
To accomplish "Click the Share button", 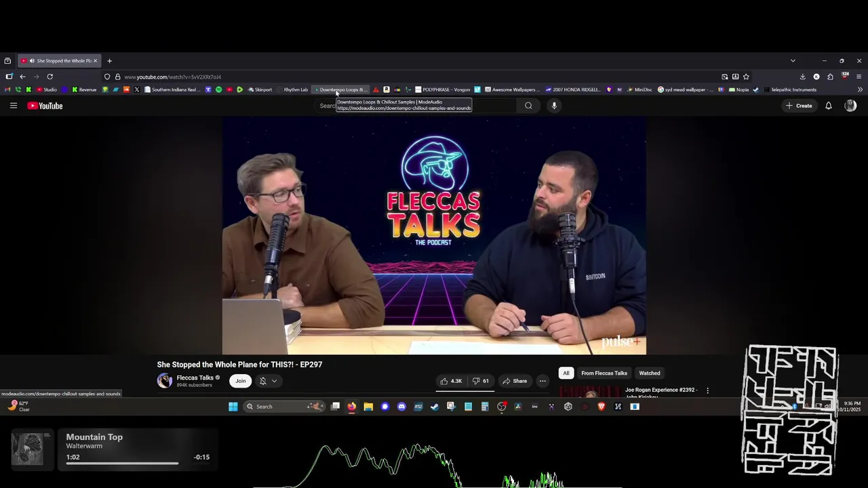I will (x=515, y=381).
